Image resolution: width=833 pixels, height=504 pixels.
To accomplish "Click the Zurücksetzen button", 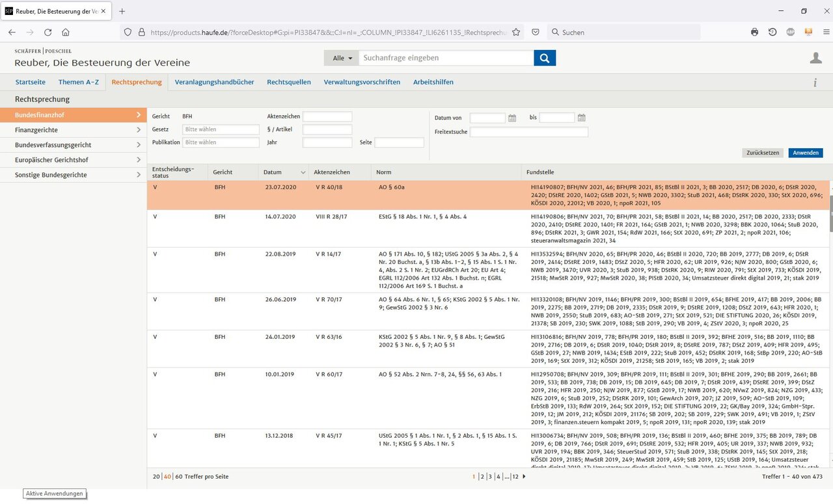I will pos(763,153).
